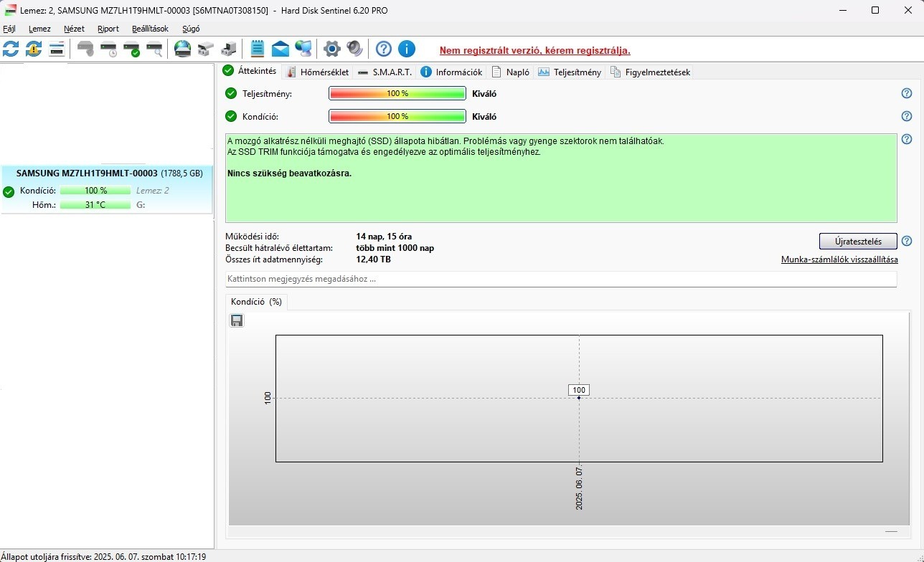Click the Teljesítmény 100 % progress bar
This screenshot has height=562, width=924.
click(x=397, y=93)
